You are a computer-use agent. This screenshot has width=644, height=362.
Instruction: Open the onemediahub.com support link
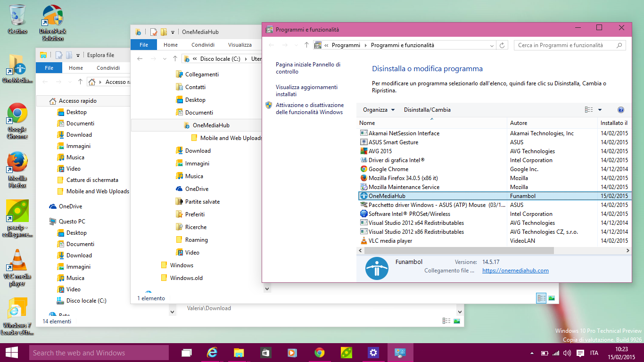click(515, 271)
